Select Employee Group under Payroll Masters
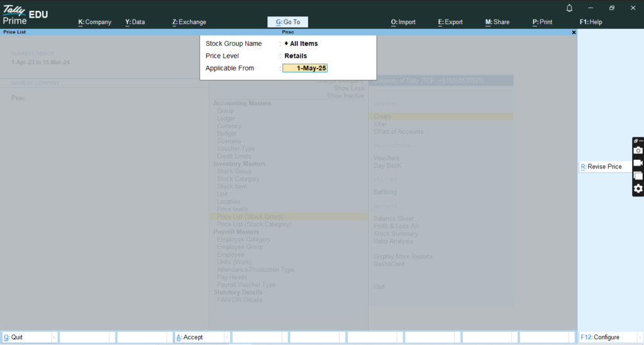Image resolution: width=644 pixels, height=345 pixels. pos(240,247)
